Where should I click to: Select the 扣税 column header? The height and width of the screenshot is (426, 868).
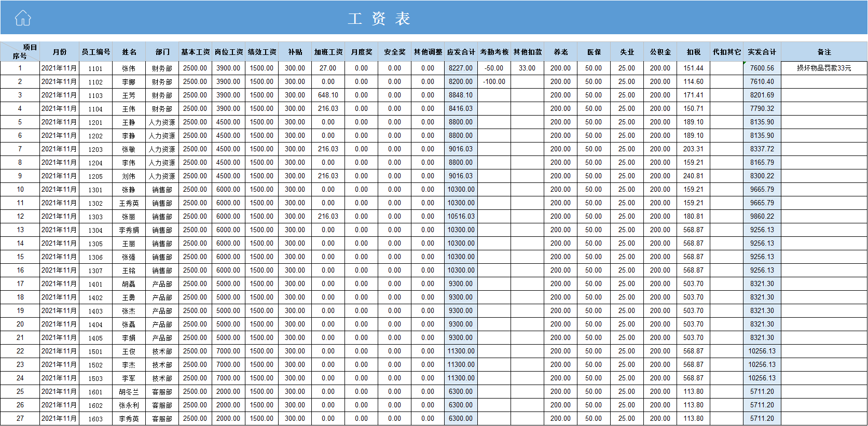694,52
